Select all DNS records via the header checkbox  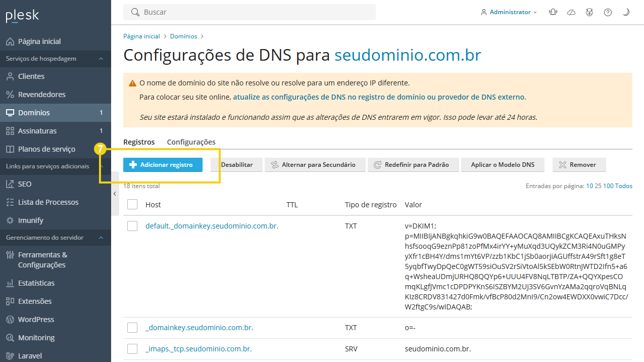coord(132,204)
